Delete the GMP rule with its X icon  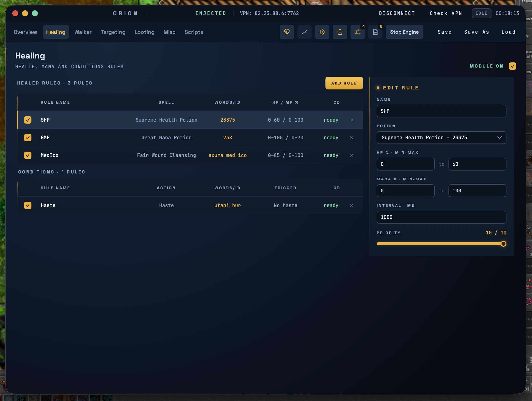(x=352, y=138)
